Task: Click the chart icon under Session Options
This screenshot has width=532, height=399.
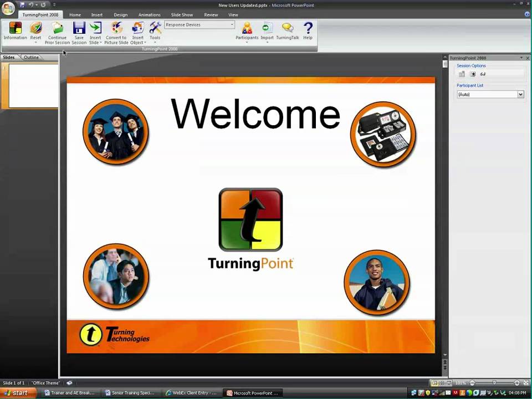Action: point(462,74)
